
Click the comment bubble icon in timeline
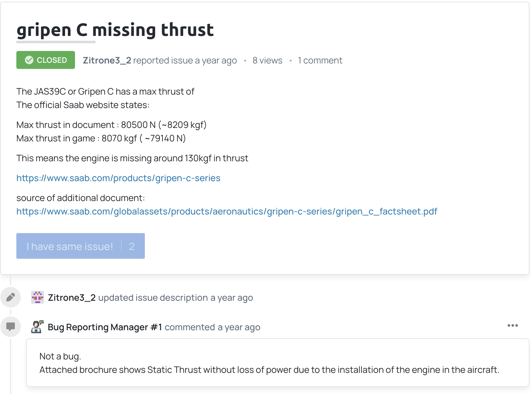click(x=11, y=327)
